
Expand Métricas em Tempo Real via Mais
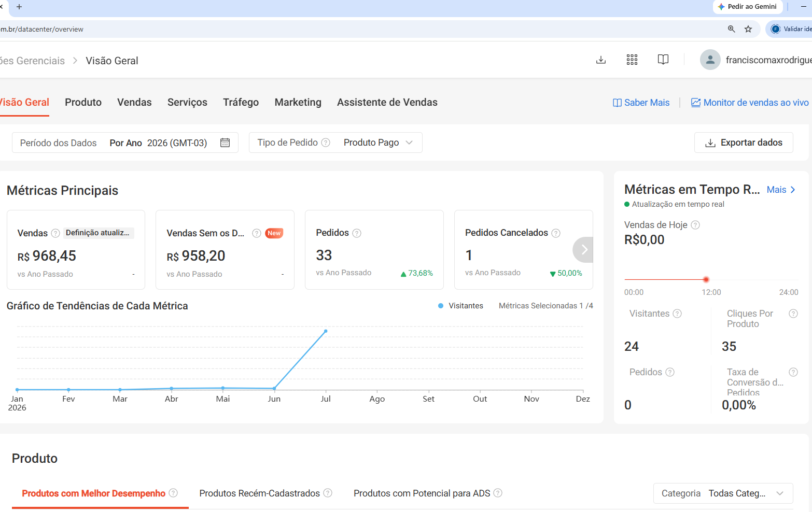click(781, 190)
